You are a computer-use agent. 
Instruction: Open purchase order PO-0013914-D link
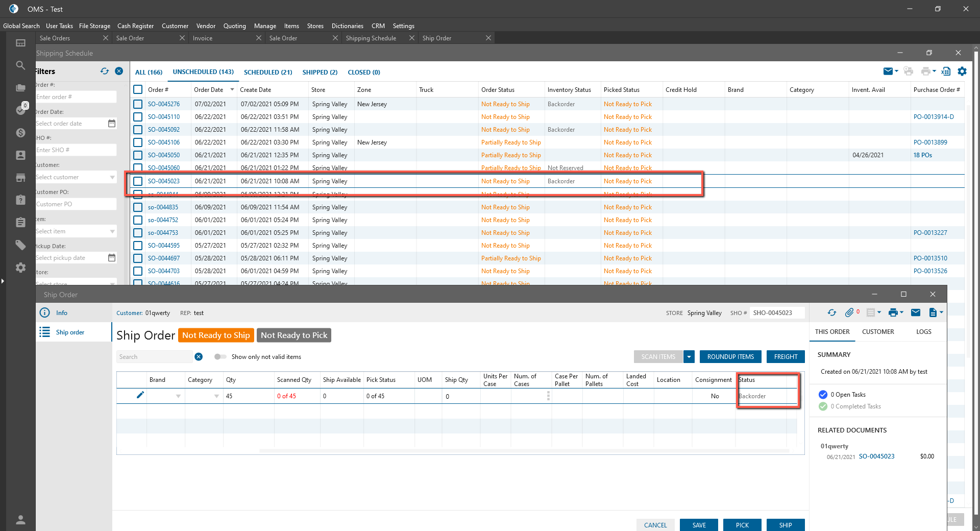(x=933, y=117)
